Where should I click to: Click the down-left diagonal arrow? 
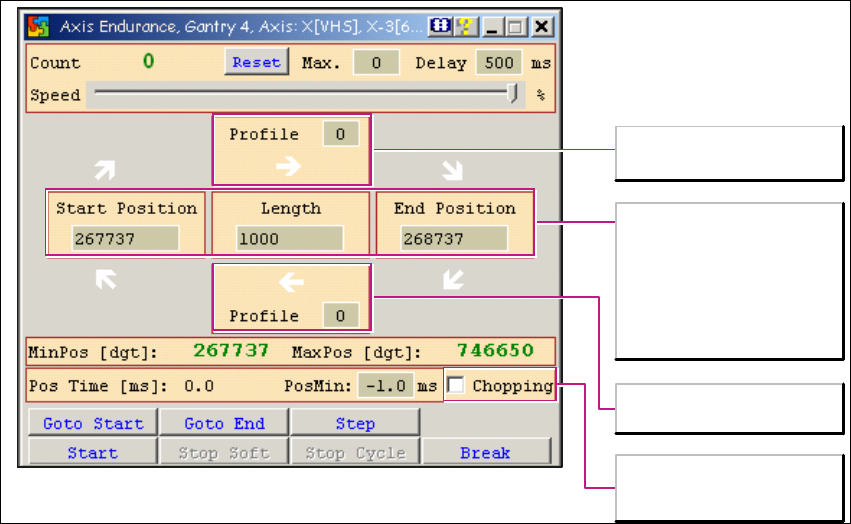click(x=452, y=281)
